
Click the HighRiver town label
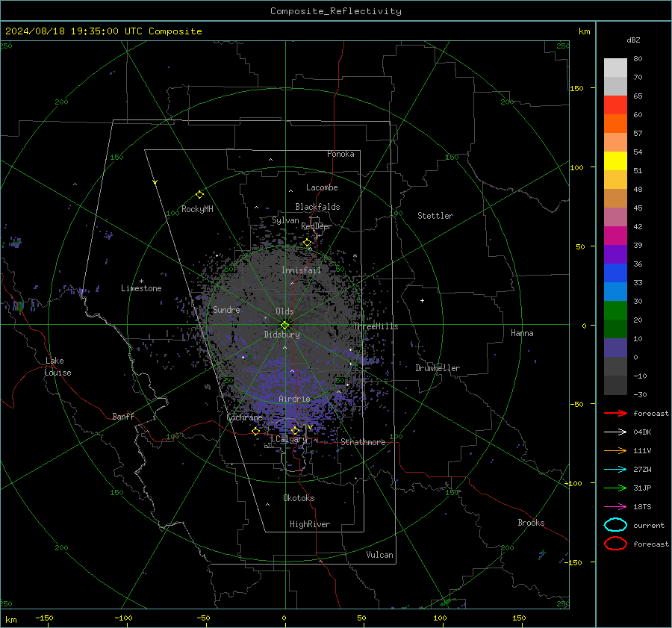click(310, 524)
